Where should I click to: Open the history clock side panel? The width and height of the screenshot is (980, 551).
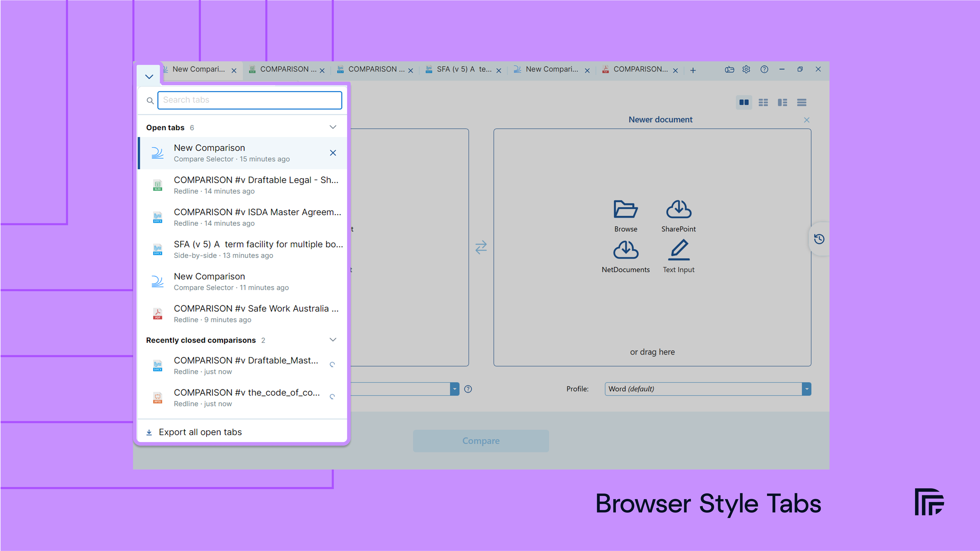point(819,239)
